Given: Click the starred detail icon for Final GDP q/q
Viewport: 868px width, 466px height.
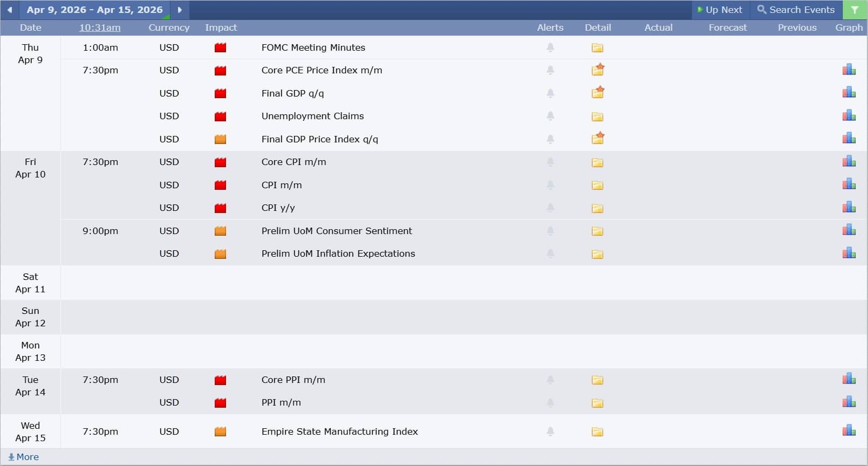Looking at the screenshot, I should [x=597, y=92].
